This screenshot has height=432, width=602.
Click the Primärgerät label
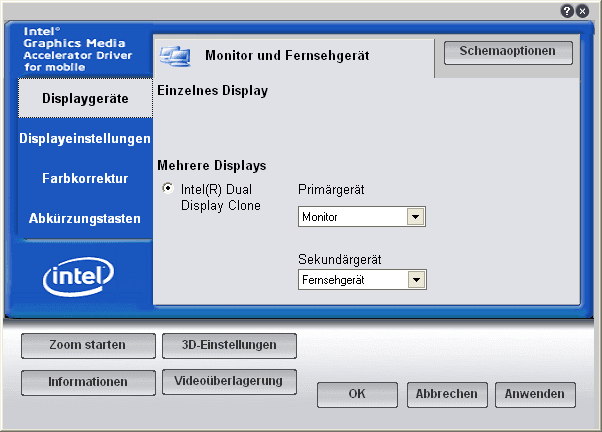pos(331,190)
